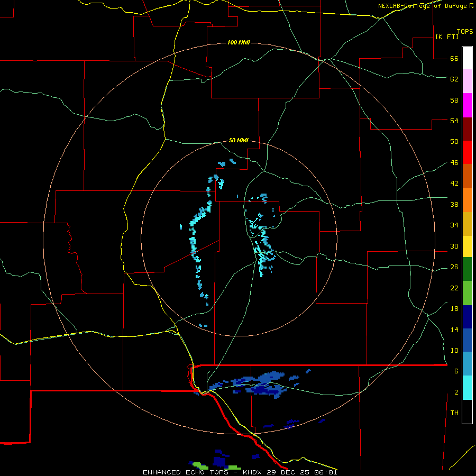Select the bright orange legend band
Viewport: 476px width, 476px height.
(467, 200)
